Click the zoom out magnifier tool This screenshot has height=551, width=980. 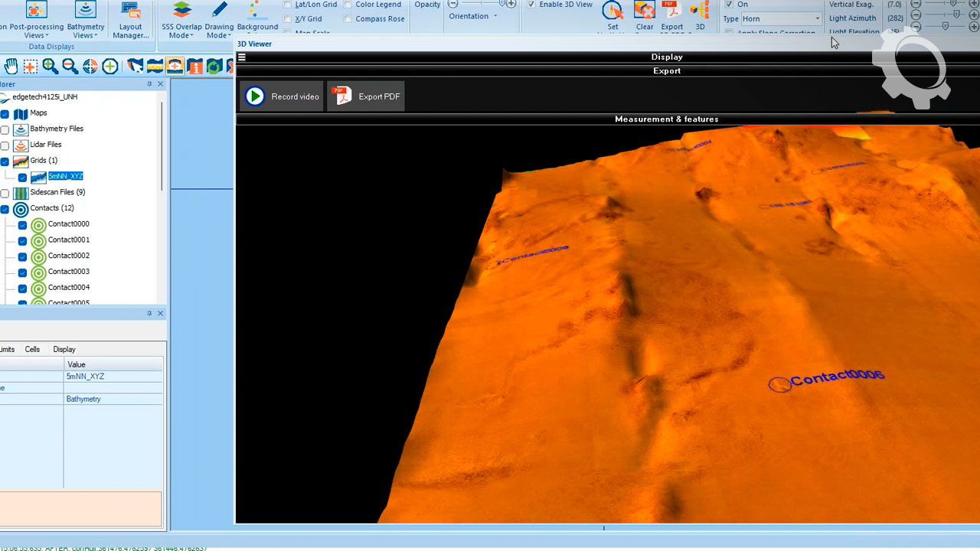click(x=70, y=67)
